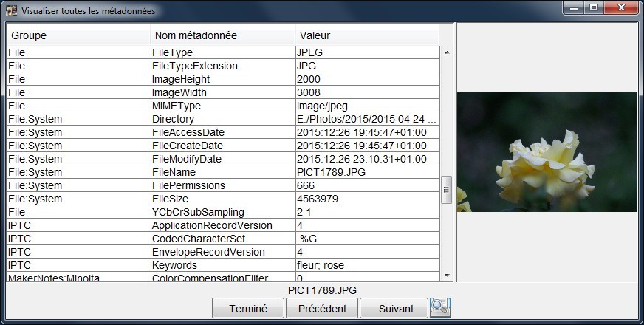This screenshot has width=644, height=325.
Task: Select the FileSize cell
Action: [x=223, y=199]
